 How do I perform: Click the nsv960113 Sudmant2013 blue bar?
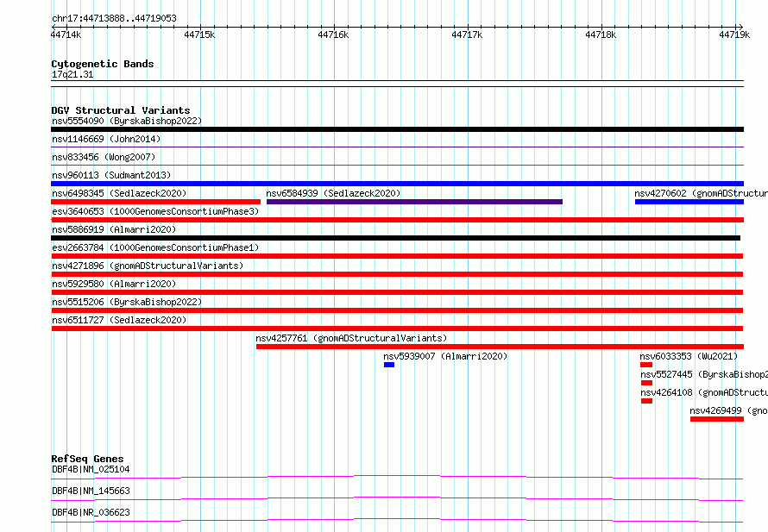pyautogui.click(x=397, y=184)
